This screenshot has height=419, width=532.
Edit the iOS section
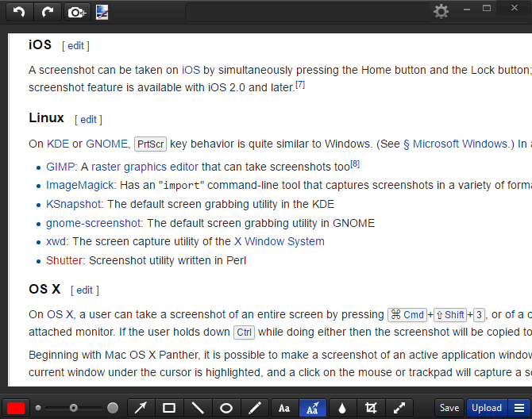tap(75, 46)
